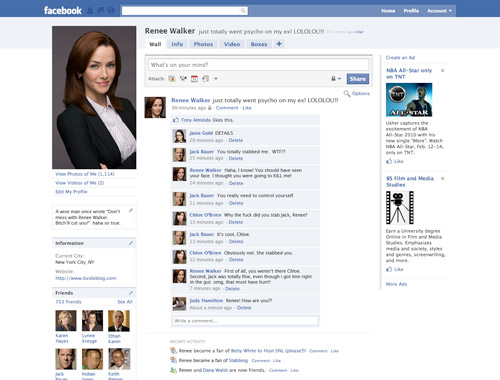Click Comment under Renee's status

pos(227,108)
